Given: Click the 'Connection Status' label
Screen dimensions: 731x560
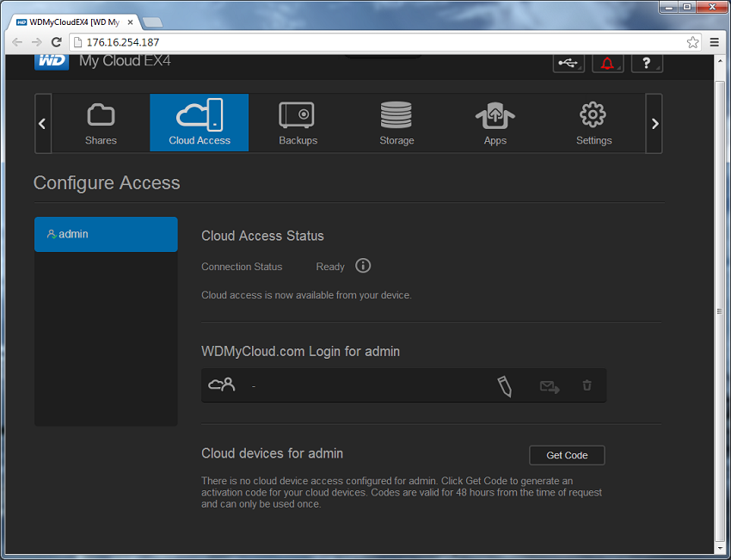Looking at the screenshot, I should pos(242,267).
